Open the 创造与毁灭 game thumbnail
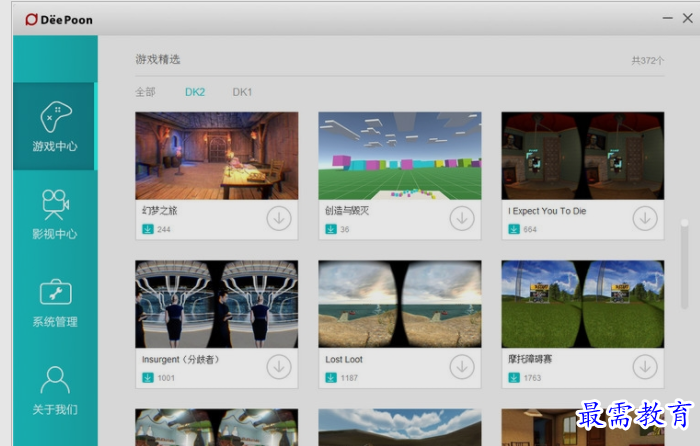 pos(400,155)
